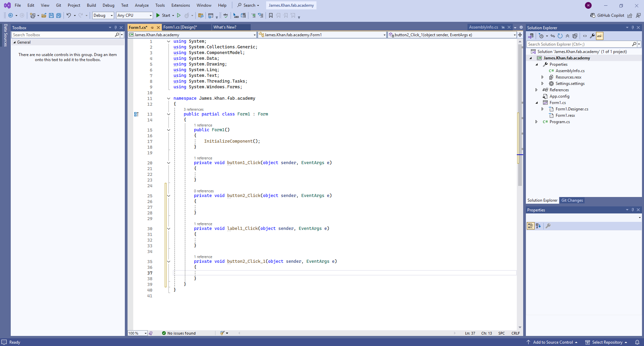Open the James.Khan.fab.academy.Form1 class dropdown
Viewport: 644px width, 346px height.
point(322,35)
